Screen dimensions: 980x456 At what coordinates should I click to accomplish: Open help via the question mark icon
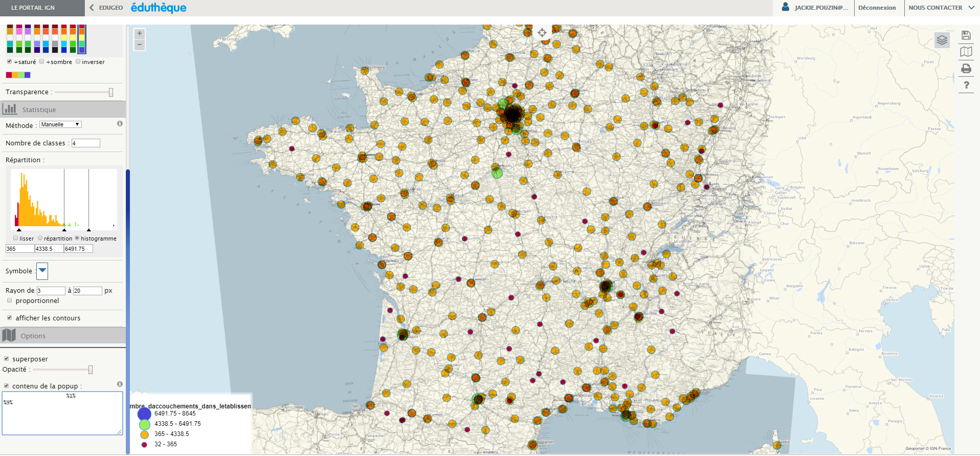tap(966, 85)
